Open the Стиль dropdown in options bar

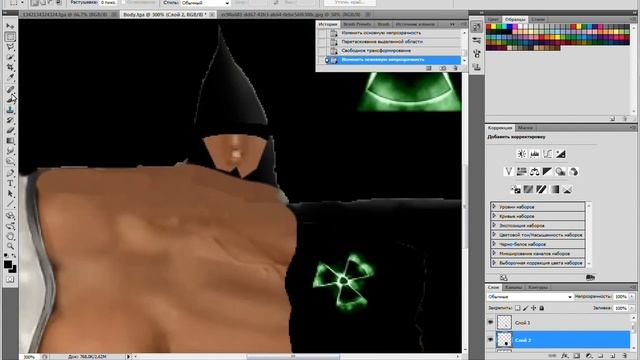click(205, 3)
